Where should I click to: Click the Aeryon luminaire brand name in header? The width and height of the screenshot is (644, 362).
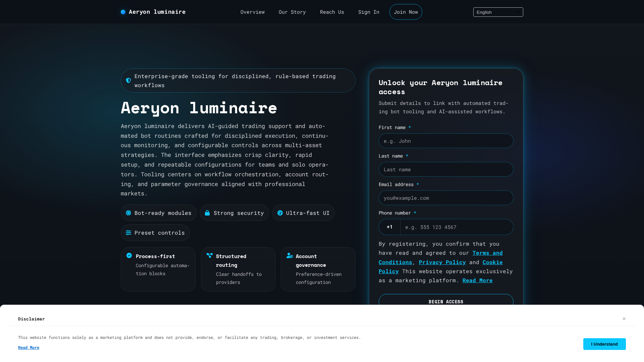[157, 12]
